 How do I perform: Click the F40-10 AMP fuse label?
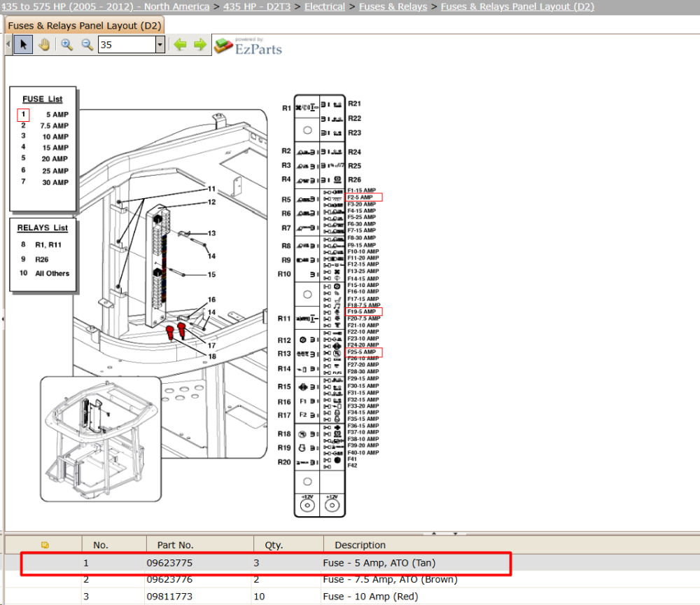pos(363,453)
